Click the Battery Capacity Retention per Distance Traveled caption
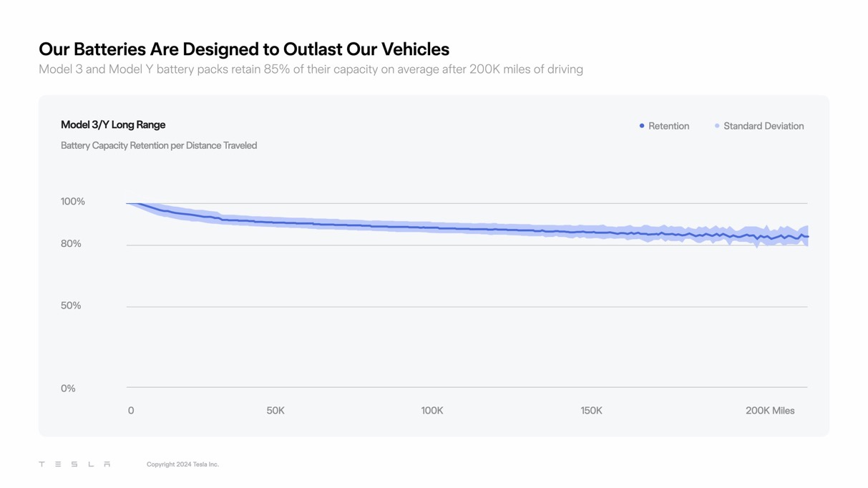Viewport: 868px width, 488px height. pyautogui.click(x=159, y=145)
